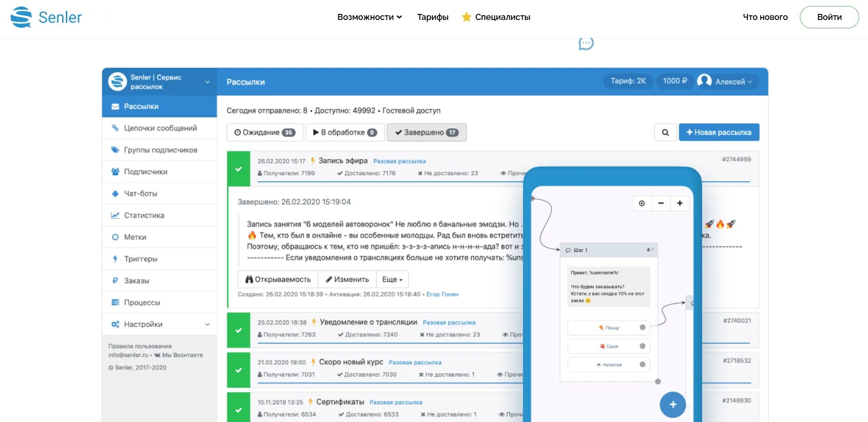Click the Алексей user avatar icon

704,81
